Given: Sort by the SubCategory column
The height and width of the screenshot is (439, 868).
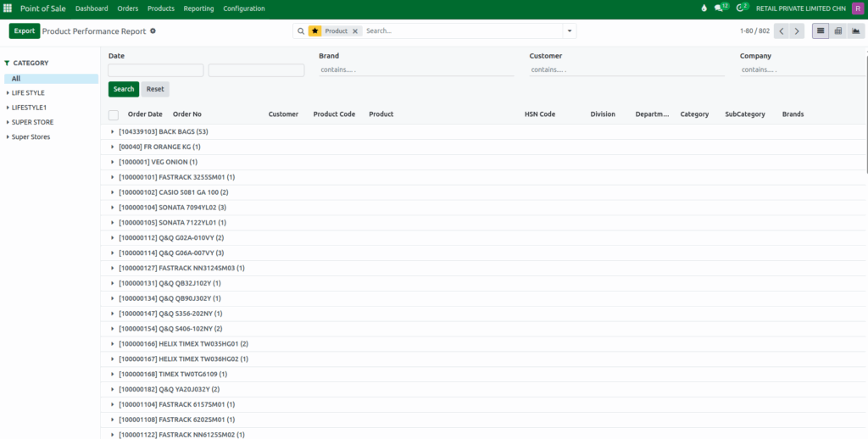Looking at the screenshot, I should [x=745, y=114].
